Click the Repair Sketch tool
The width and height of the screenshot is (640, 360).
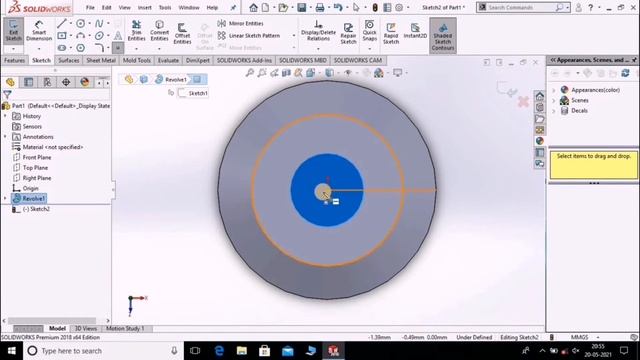coord(348,33)
